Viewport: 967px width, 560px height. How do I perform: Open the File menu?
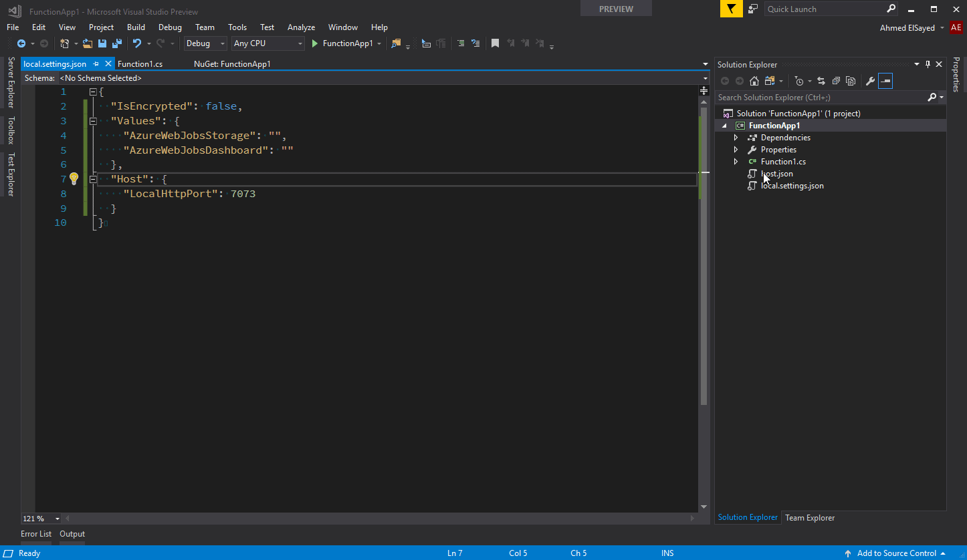point(13,27)
